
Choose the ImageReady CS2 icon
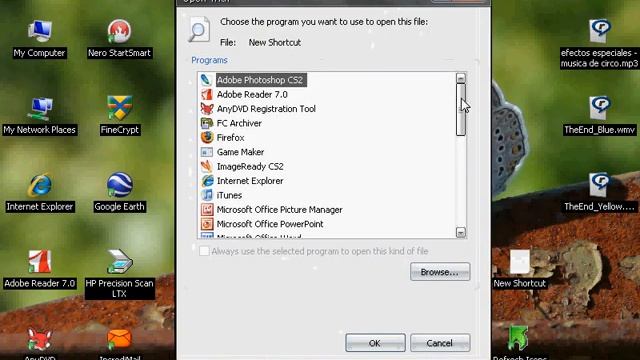(207, 166)
